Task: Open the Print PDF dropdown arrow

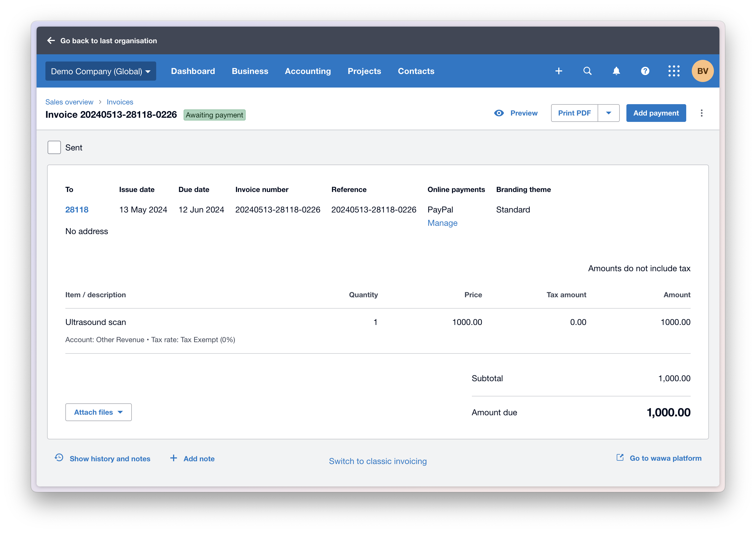Action: click(608, 113)
